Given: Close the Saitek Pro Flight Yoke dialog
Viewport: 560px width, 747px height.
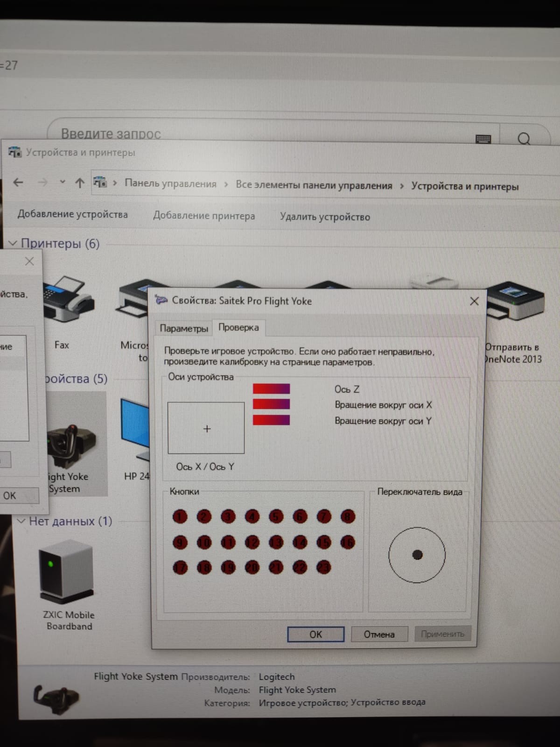Looking at the screenshot, I should pos(474,301).
